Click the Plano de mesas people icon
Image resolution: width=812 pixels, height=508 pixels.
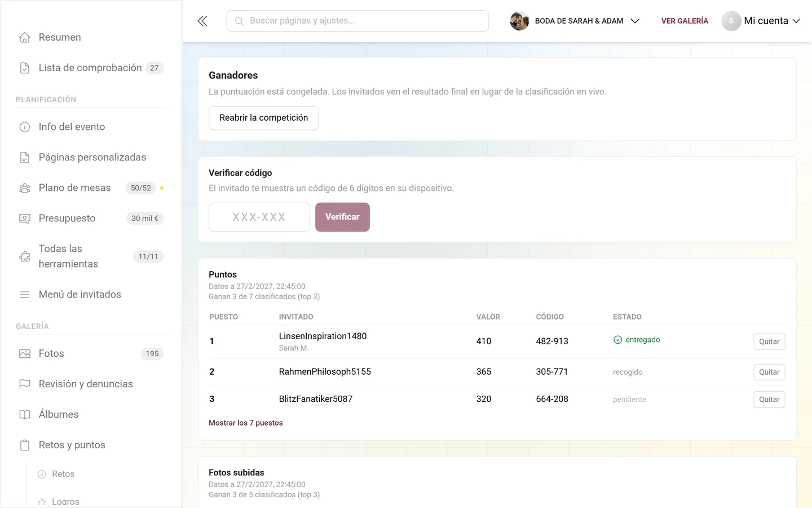click(x=25, y=188)
